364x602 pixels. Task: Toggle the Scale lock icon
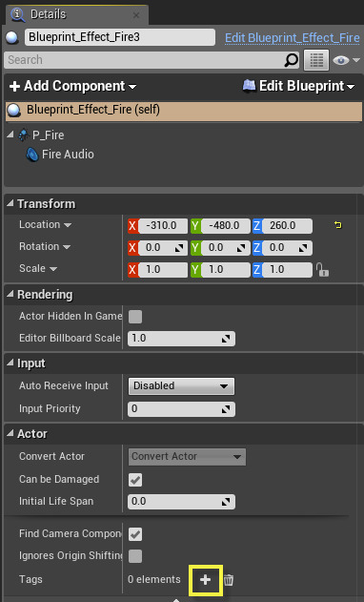[x=322, y=270]
